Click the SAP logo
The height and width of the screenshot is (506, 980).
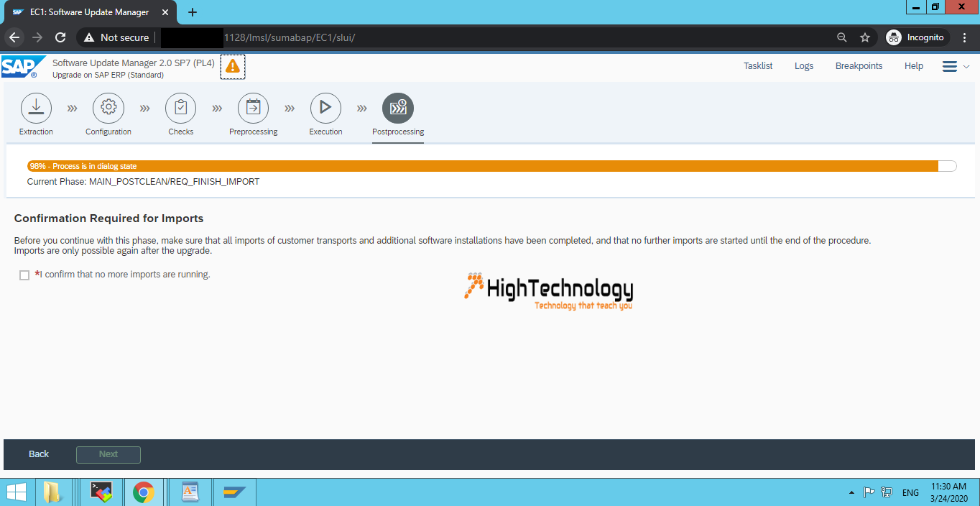(23, 67)
